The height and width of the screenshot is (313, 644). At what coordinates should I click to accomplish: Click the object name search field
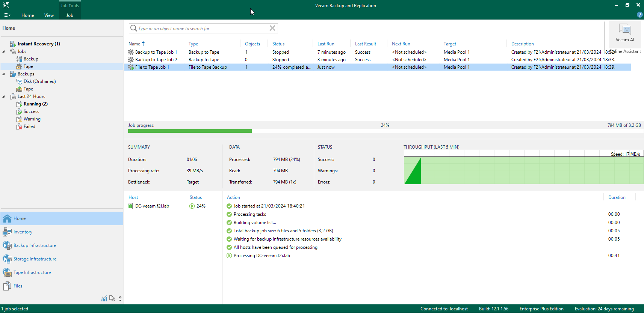[203, 28]
